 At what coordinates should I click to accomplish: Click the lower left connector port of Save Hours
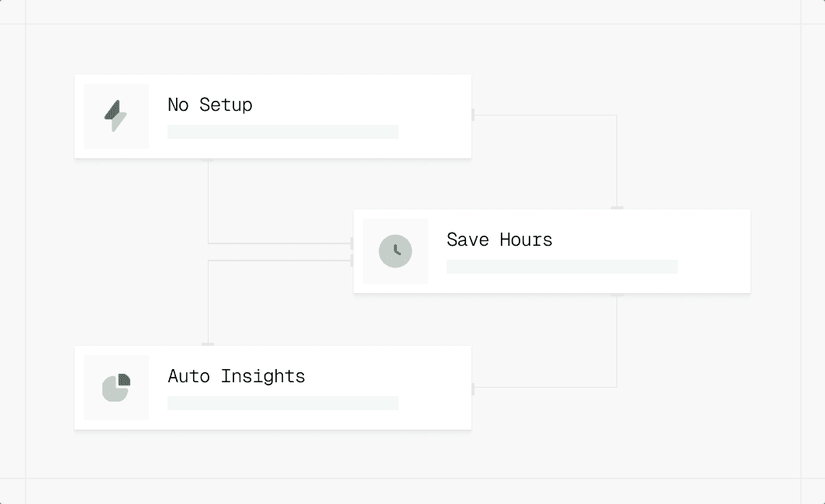coord(353,261)
